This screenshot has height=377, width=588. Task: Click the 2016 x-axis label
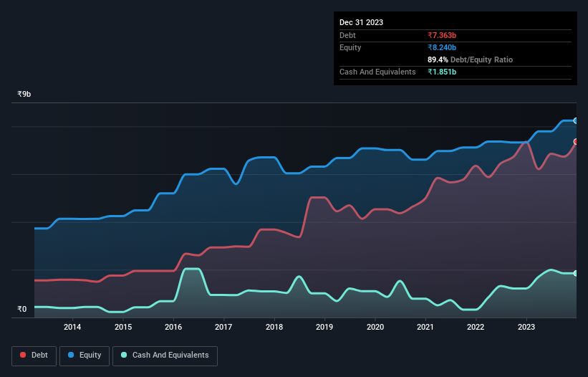[173, 327]
